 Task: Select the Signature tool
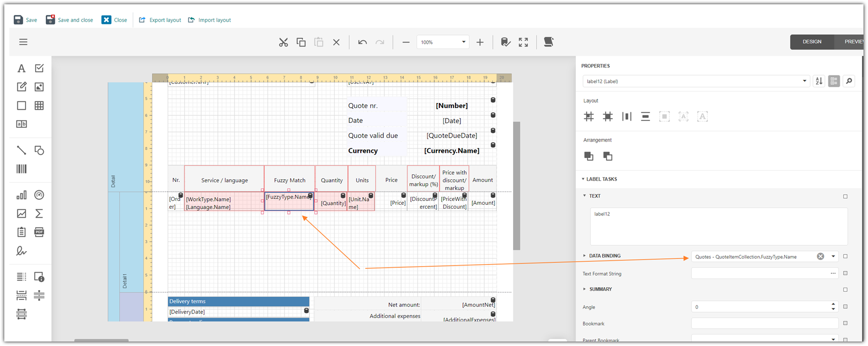pyautogui.click(x=21, y=251)
